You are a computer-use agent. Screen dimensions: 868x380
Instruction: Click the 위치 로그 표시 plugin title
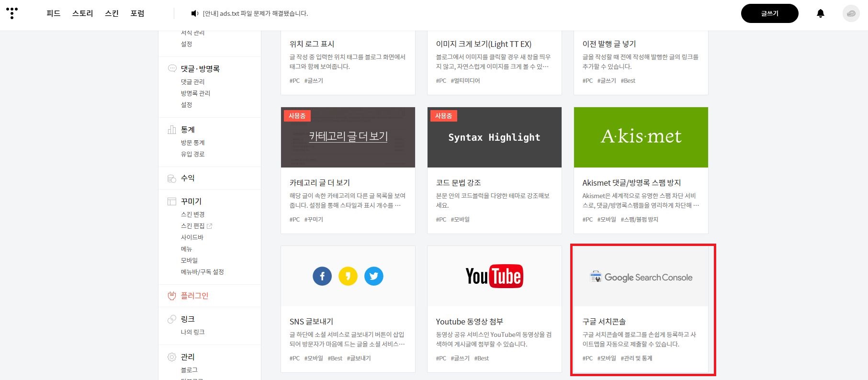[312, 44]
